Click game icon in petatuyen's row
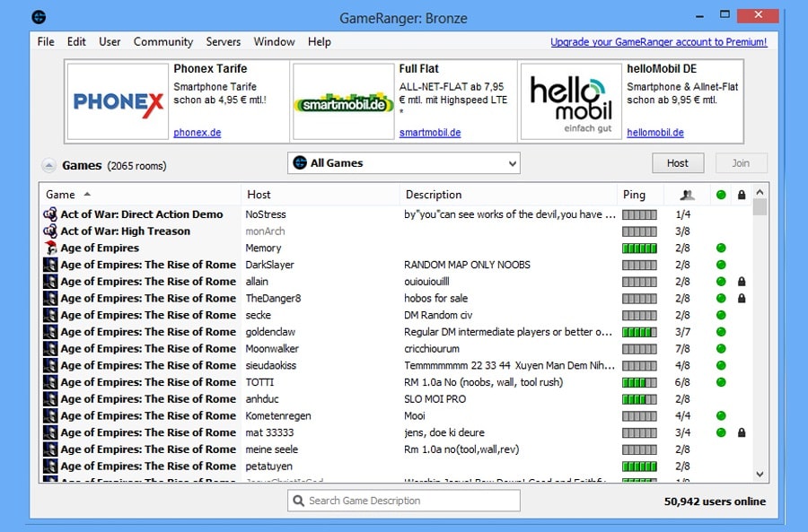This screenshot has height=532, width=808. click(x=50, y=467)
